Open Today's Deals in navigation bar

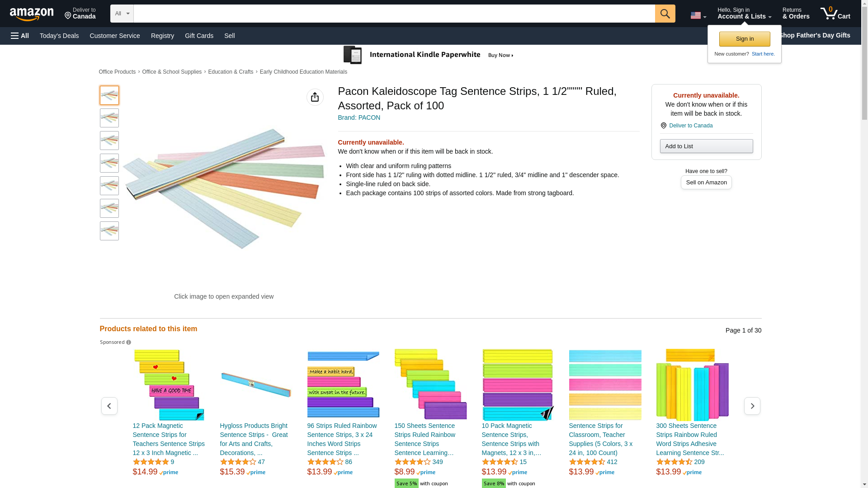(59, 36)
